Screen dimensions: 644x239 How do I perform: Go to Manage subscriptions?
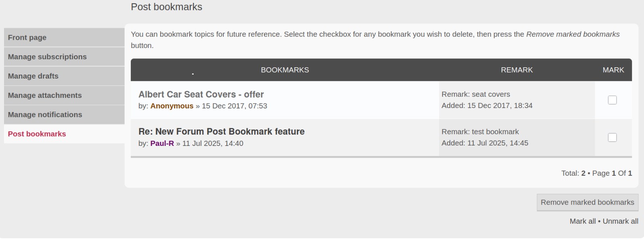(64, 57)
